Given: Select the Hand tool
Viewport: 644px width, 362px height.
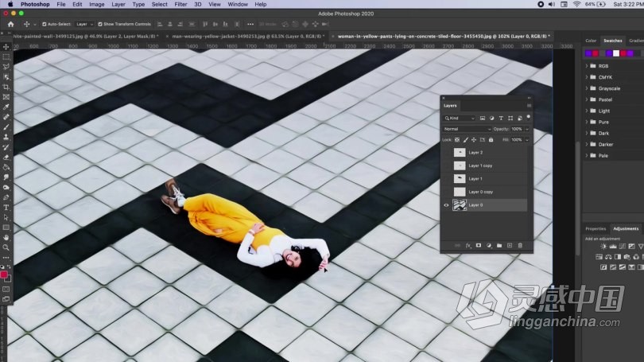Looking at the screenshot, I should (x=6, y=238).
